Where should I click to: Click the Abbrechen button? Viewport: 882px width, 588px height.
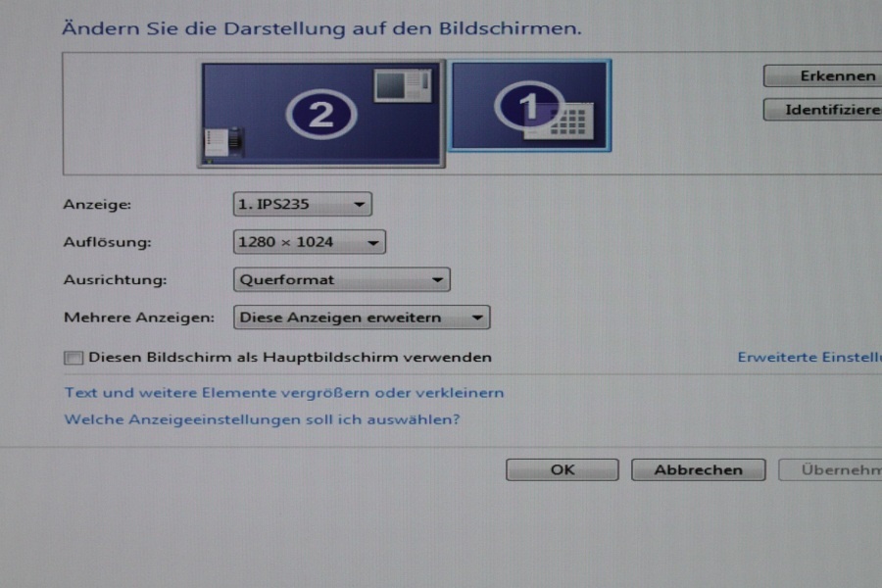coord(698,469)
